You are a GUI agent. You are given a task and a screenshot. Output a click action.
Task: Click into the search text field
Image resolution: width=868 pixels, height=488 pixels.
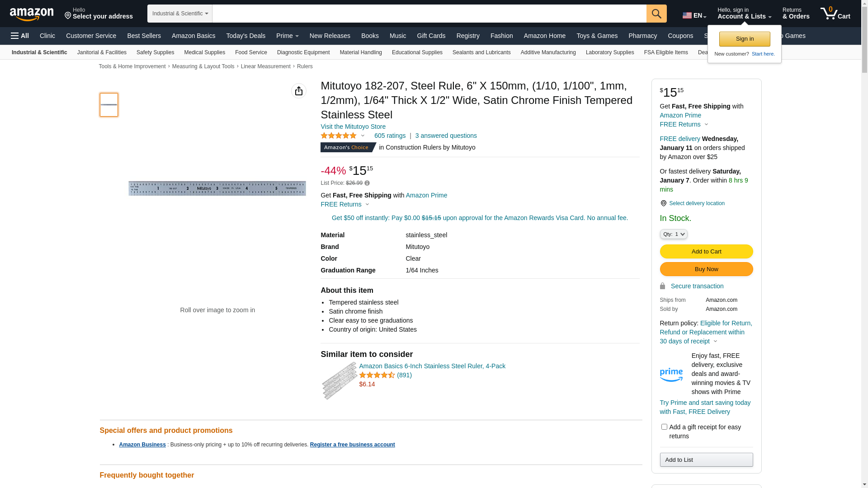[x=429, y=14]
